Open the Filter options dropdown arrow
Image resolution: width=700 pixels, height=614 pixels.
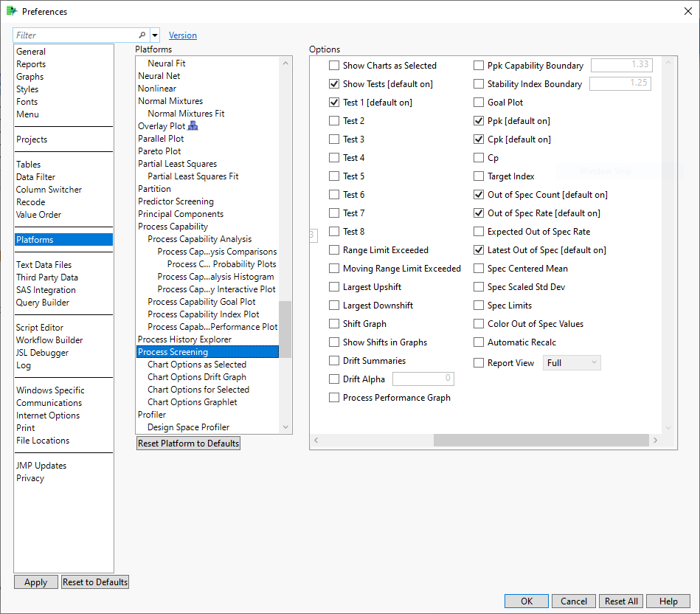pos(155,35)
